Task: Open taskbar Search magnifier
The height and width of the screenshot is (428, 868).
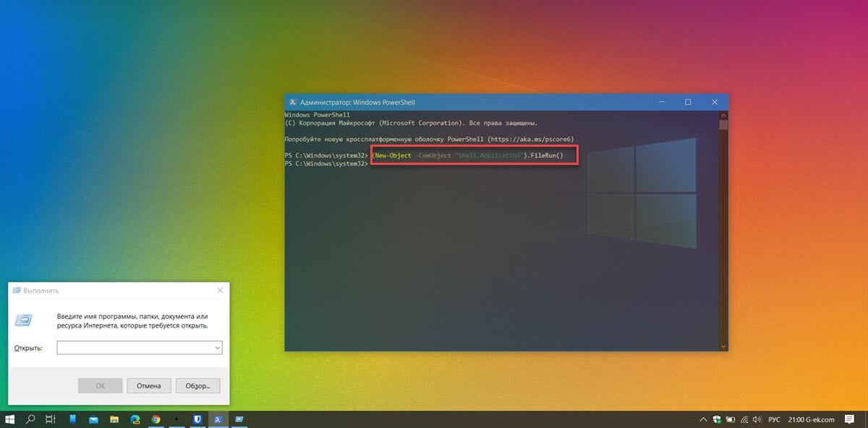Action: (x=31, y=419)
